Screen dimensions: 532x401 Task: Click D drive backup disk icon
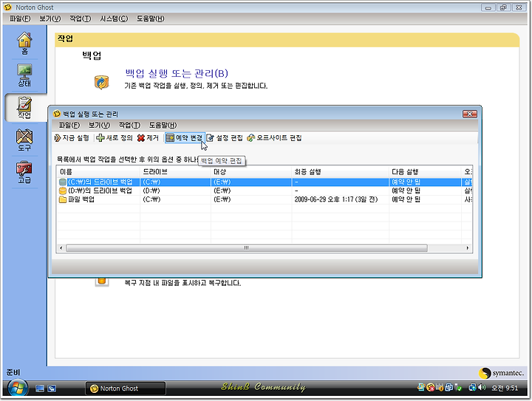62,191
